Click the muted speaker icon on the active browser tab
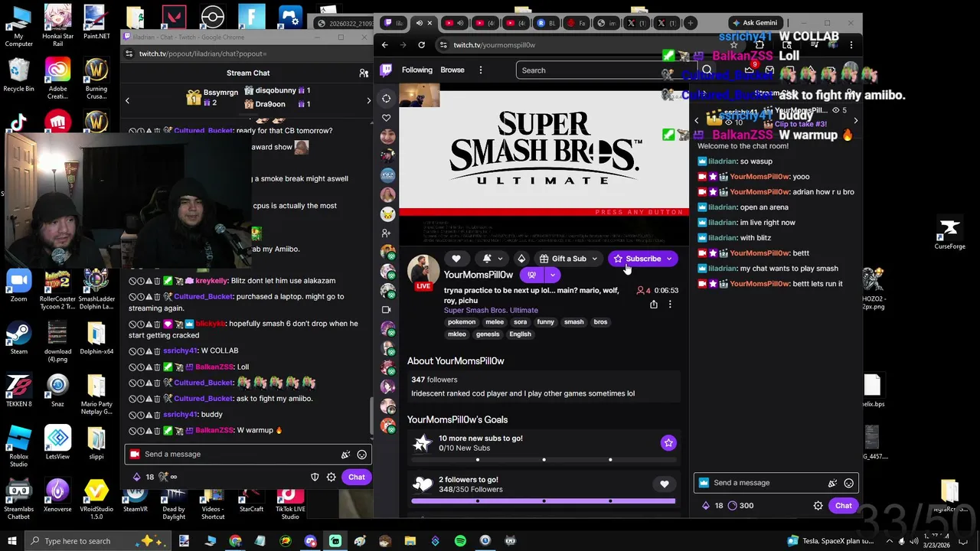The height and width of the screenshot is (551, 980). 419,23
